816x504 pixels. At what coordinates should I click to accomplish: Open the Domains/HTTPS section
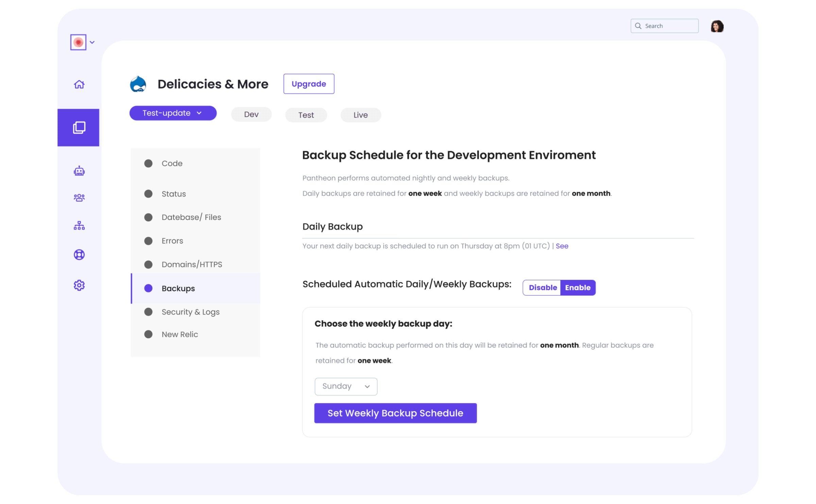(195, 264)
